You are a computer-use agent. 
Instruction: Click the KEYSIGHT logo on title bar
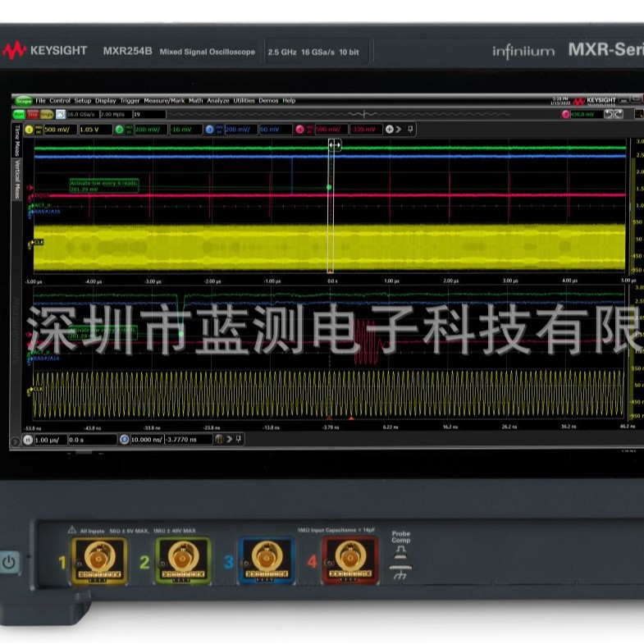click(x=595, y=101)
